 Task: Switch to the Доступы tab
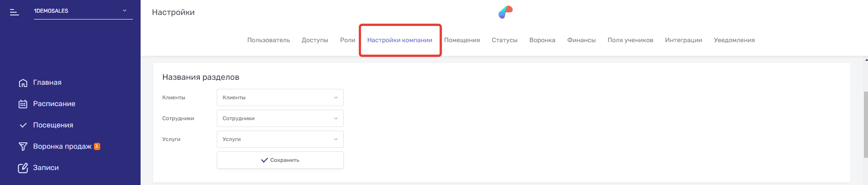pyautogui.click(x=315, y=40)
